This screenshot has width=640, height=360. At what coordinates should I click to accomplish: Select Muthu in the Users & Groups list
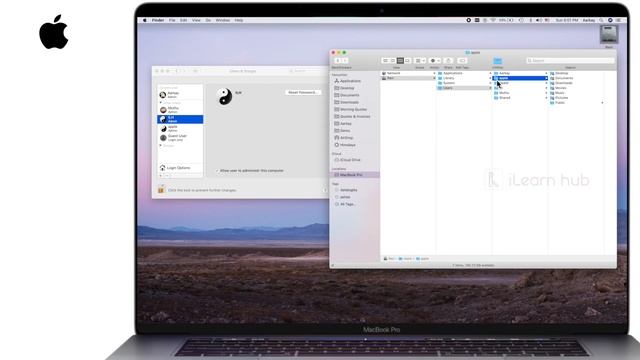coord(180,110)
